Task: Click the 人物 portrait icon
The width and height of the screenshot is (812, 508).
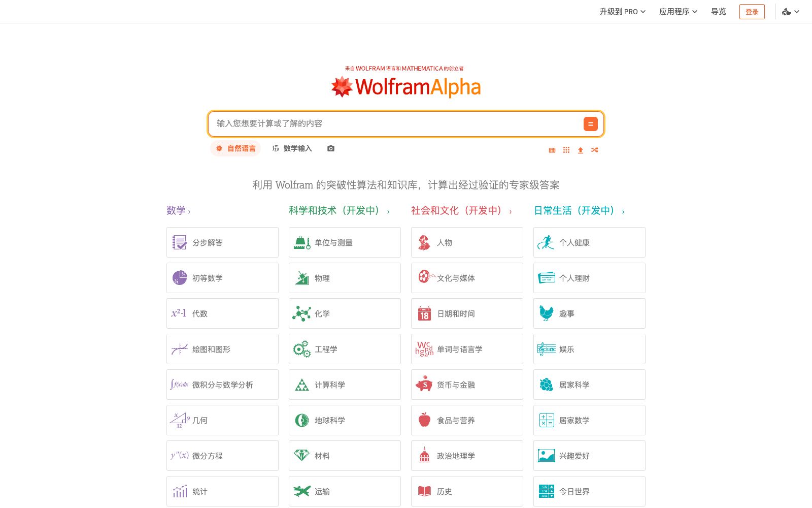Action: pos(424,242)
